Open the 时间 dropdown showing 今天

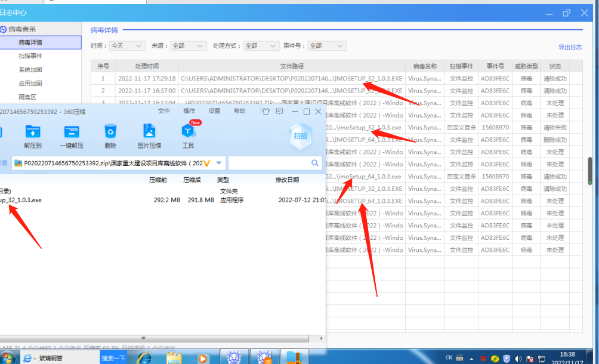click(127, 46)
